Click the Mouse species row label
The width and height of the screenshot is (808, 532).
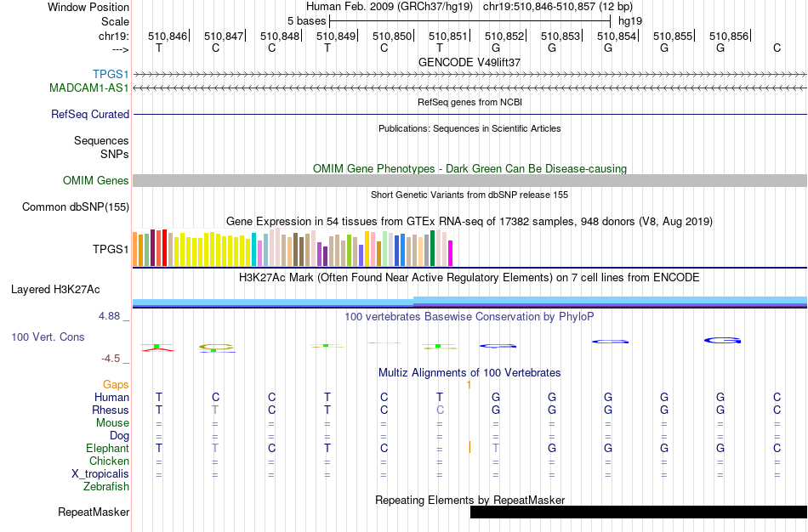point(112,423)
